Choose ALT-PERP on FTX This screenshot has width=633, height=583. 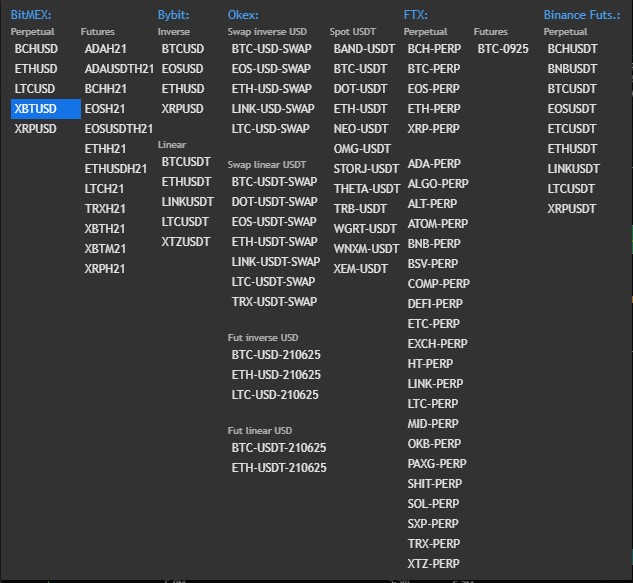click(432, 204)
